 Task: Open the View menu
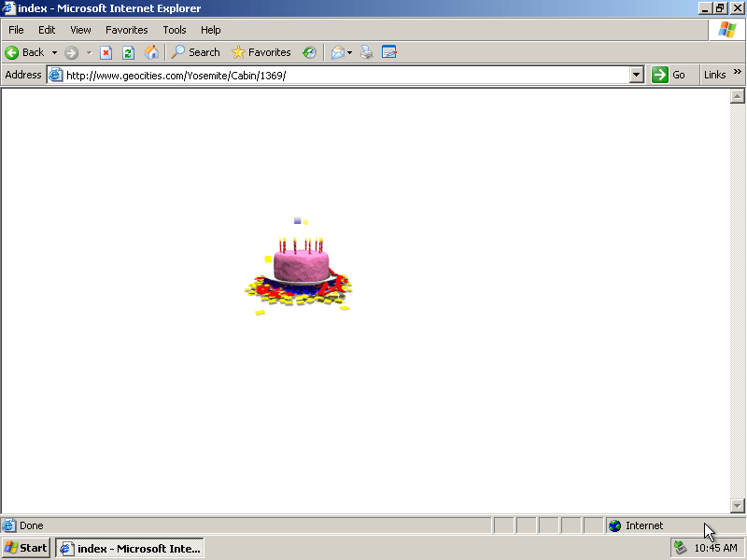coord(80,30)
